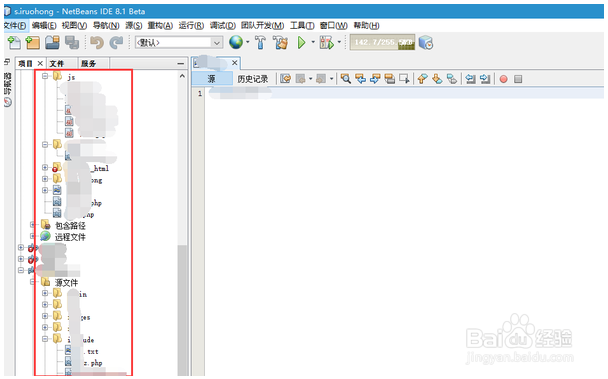
Task: Open the 编辑(E) menu
Action: [44, 26]
